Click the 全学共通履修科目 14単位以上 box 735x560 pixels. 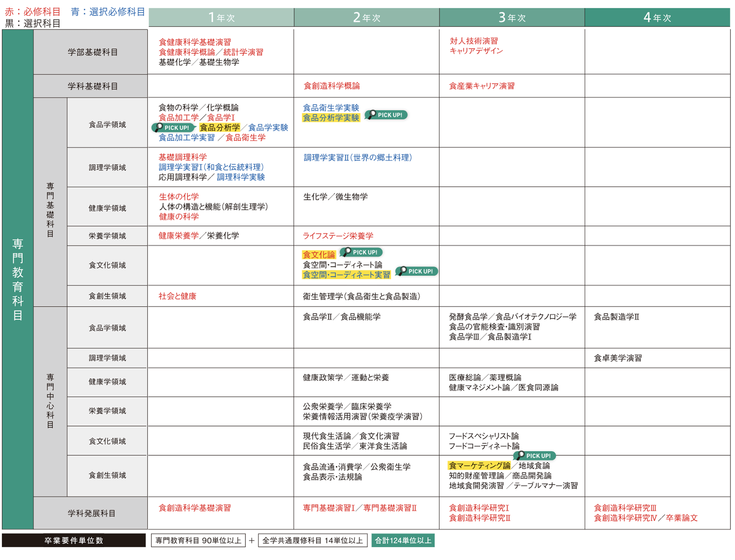point(312,541)
